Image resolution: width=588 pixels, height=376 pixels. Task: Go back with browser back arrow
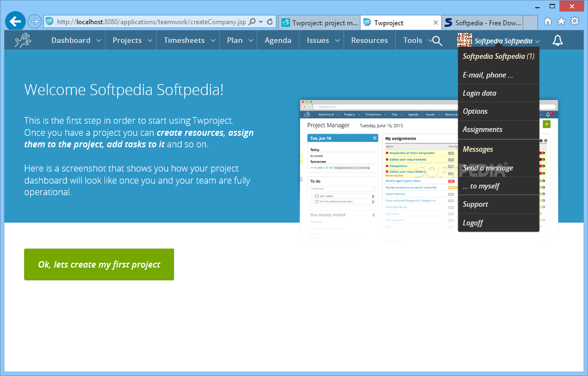click(15, 21)
